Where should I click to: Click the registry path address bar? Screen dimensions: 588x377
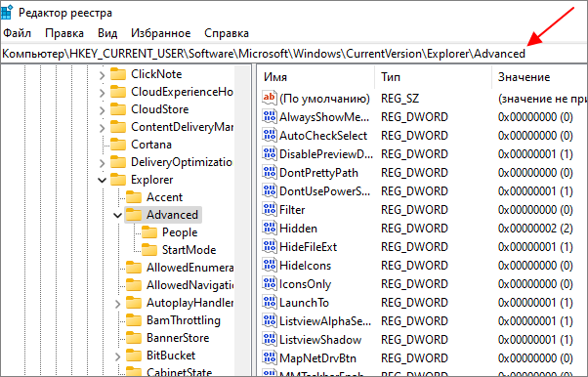(x=294, y=54)
